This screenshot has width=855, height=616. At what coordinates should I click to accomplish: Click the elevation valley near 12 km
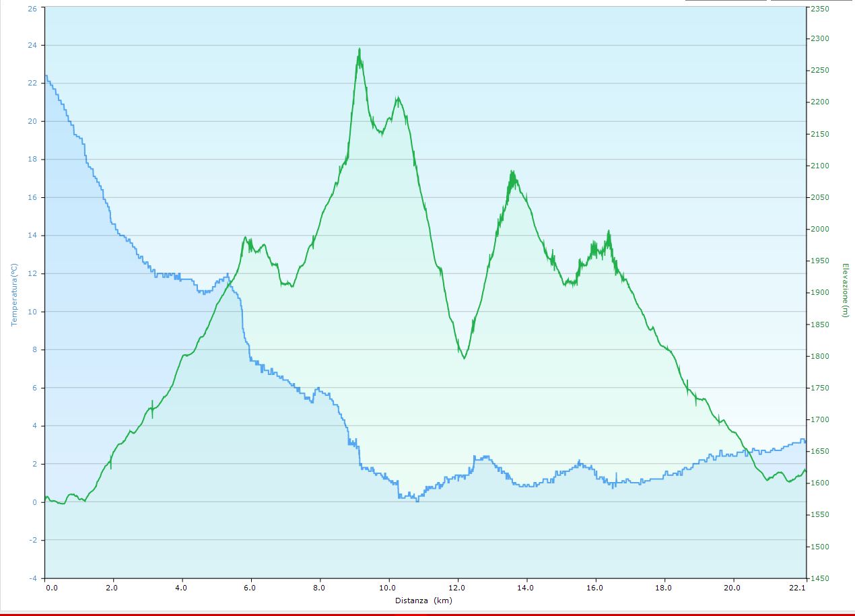tap(464, 357)
